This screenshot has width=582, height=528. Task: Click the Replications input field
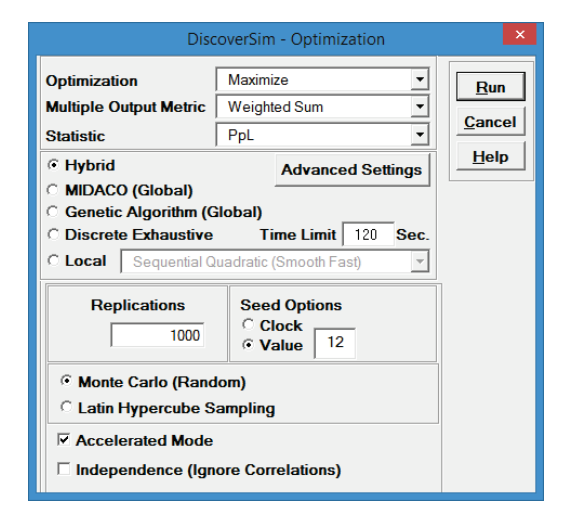[157, 335]
